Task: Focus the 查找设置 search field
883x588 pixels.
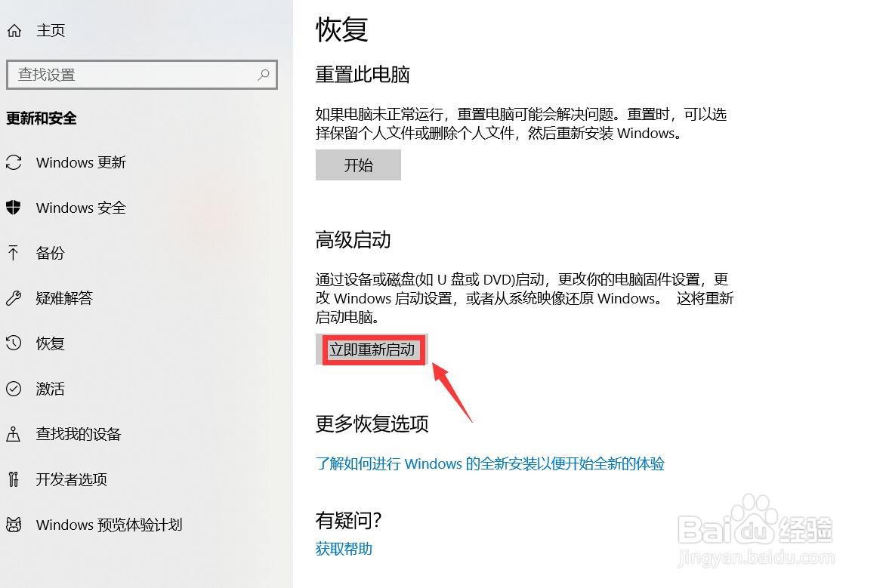Action: (142, 75)
